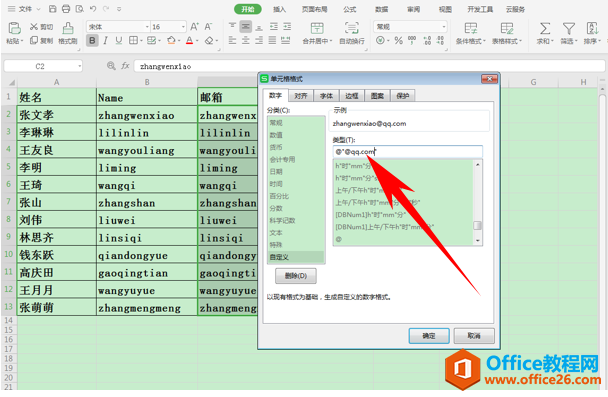The width and height of the screenshot is (608, 397).
Task: Expand the Name Box C2 dropdown
Action: pos(79,66)
